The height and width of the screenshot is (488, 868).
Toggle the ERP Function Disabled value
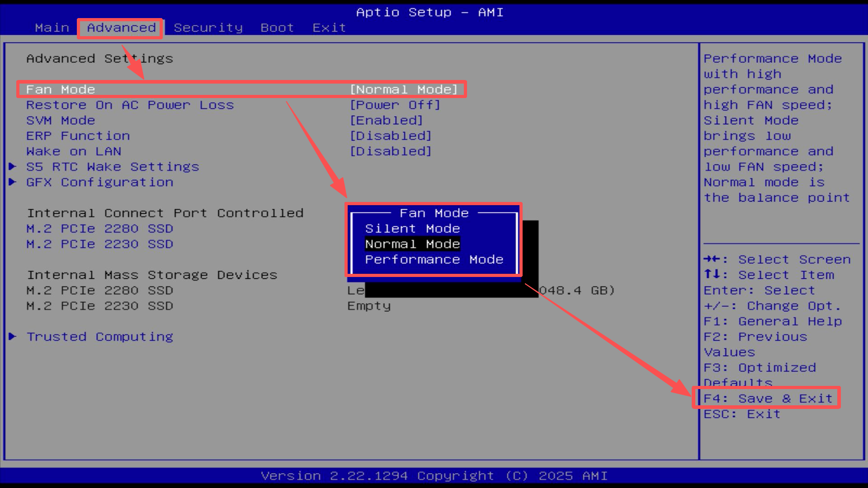pos(391,136)
